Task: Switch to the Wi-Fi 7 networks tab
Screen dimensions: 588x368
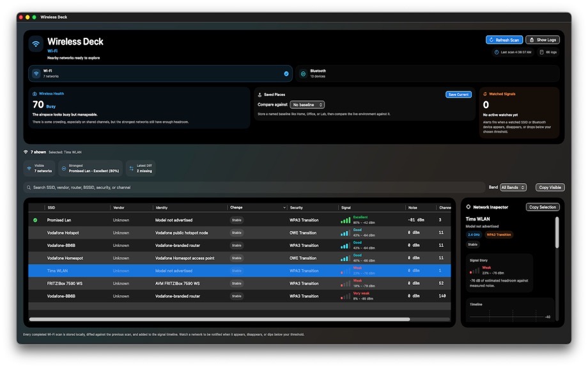Action: pyautogui.click(x=160, y=74)
